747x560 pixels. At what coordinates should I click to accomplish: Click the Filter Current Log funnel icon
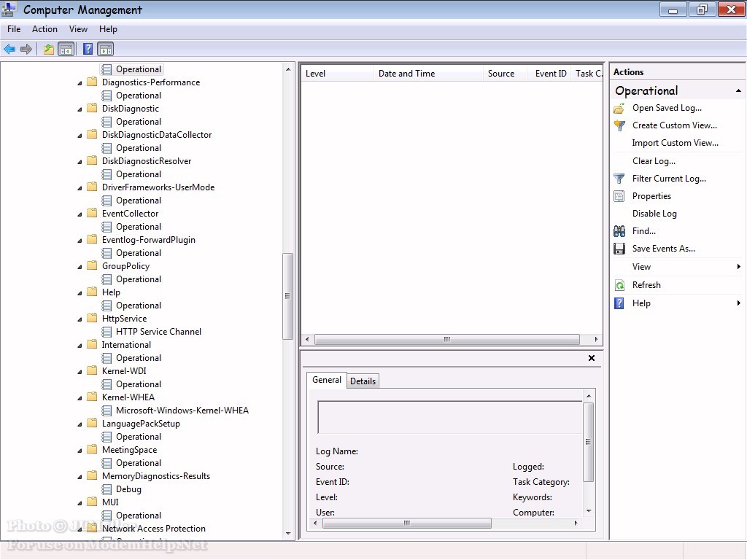[619, 179]
